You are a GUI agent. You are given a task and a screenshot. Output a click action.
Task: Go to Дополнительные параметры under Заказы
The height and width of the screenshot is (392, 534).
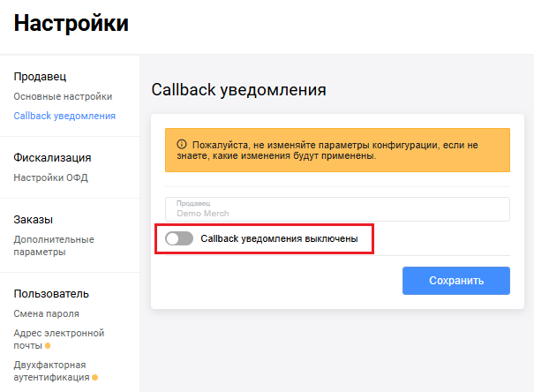53,245
